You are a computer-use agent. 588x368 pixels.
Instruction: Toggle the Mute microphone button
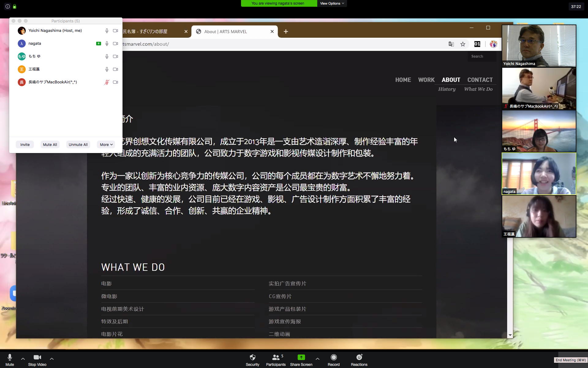pos(9,358)
